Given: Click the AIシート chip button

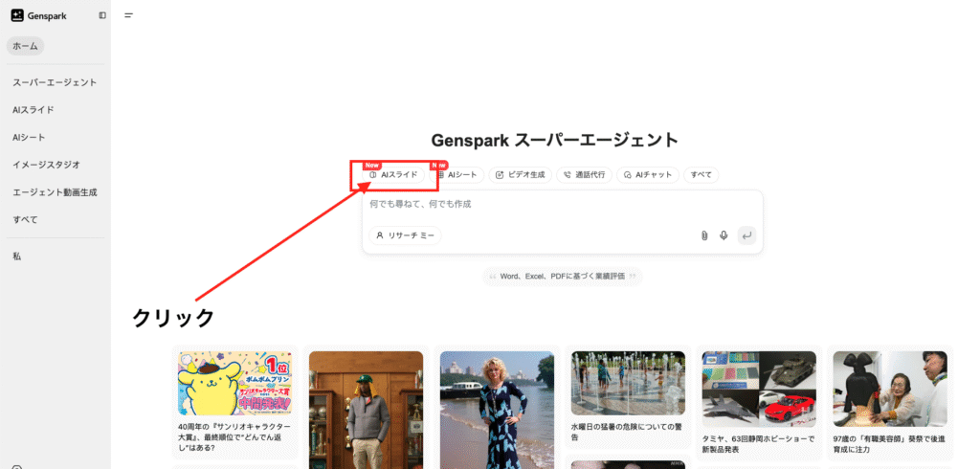Looking at the screenshot, I should coord(457,175).
